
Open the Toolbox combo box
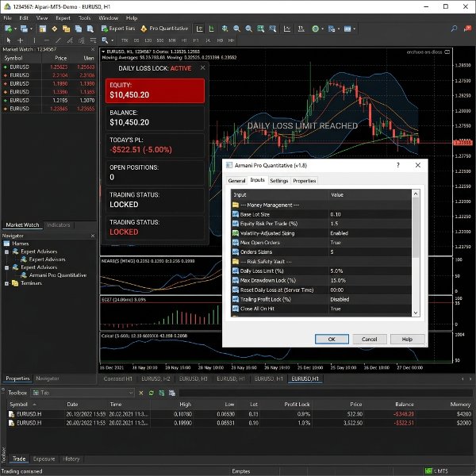click(x=83, y=393)
